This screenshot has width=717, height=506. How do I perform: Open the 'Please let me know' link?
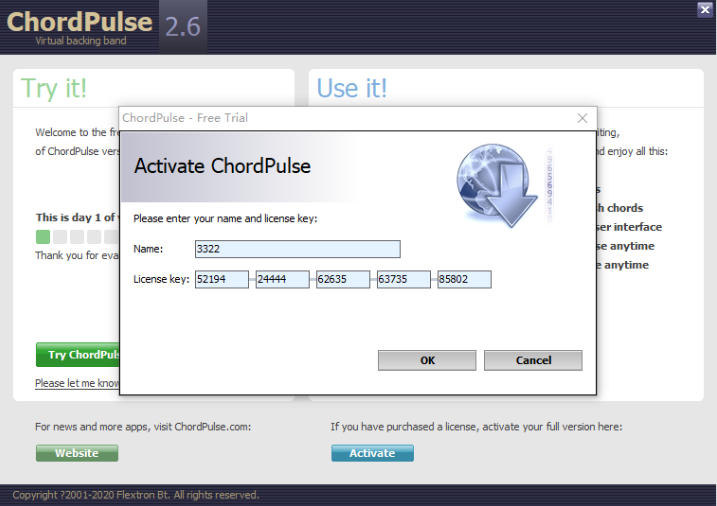coord(77,383)
